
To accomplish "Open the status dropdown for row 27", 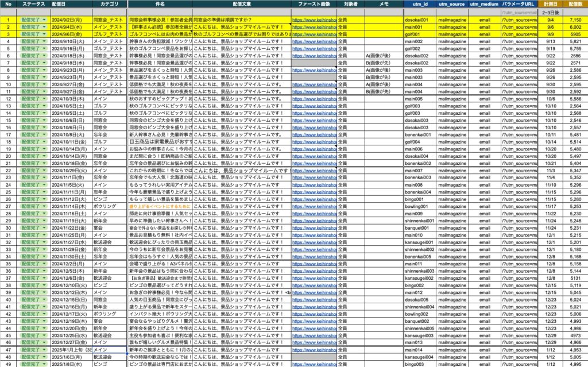I will pyautogui.click(x=44, y=206).
